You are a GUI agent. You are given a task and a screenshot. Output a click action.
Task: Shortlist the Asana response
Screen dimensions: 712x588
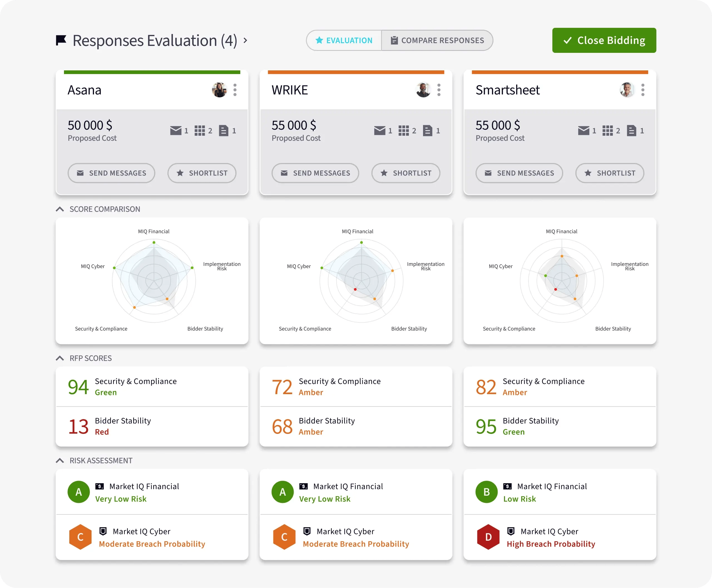(x=202, y=173)
